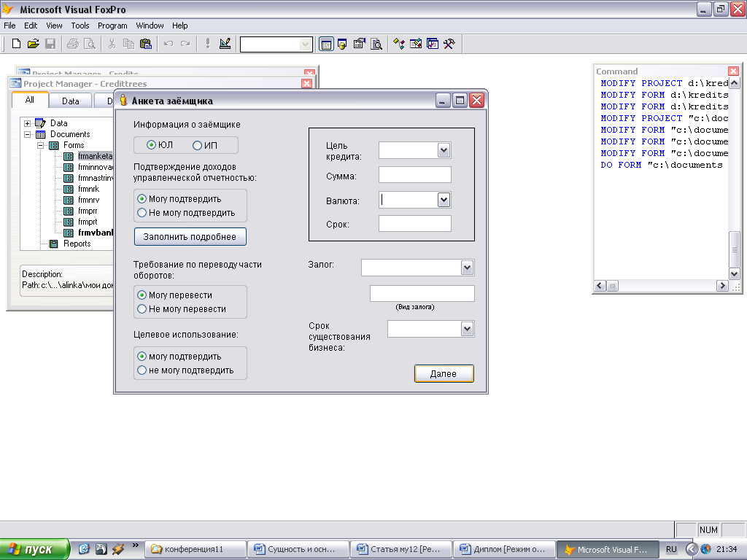The height and width of the screenshot is (560, 747).
Task: Open the 'Срок существования бизнеса' dropdown
Action: click(x=467, y=329)
